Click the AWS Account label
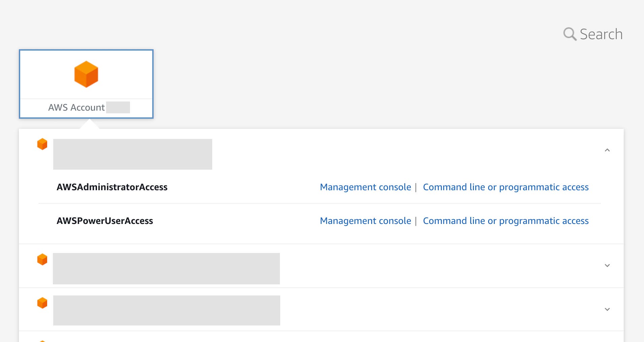 tap(76, 107)
